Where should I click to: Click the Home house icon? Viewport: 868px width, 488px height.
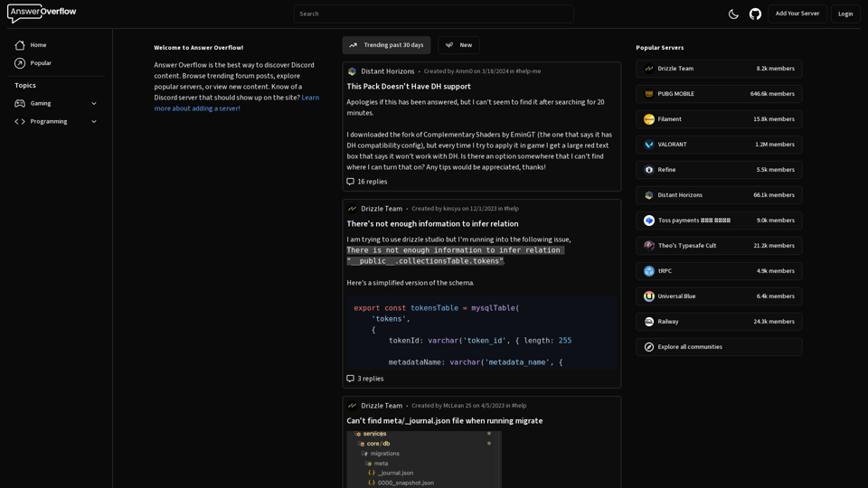(20, 45)
